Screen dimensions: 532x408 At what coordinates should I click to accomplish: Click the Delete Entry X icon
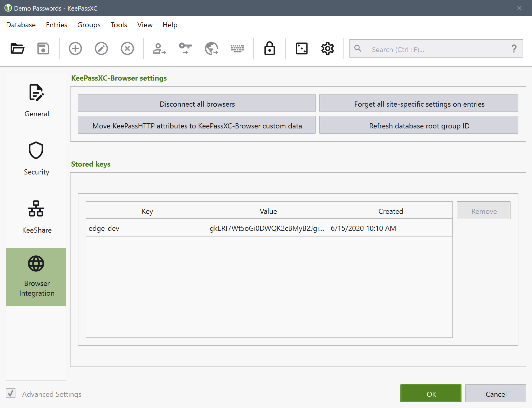pyautogui.click(x=127, y=48)
